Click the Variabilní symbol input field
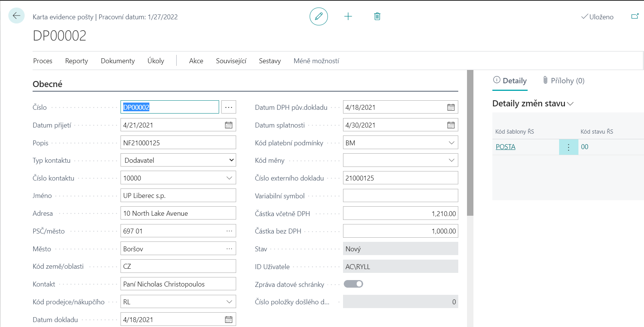The image size is (644, 327). [x=400, y=196]
